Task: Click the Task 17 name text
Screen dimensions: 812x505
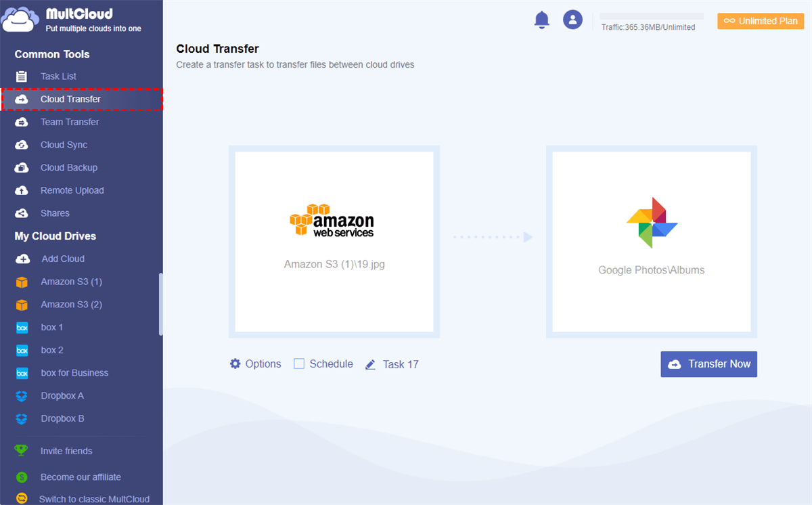Action: (x=401, y=364)
